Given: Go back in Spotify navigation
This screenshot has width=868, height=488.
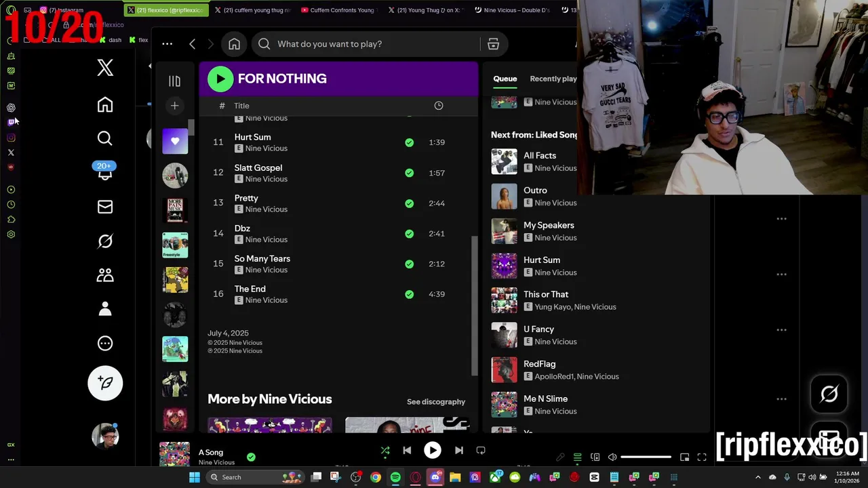Looking at the screenshot, I should coord(193,44).
